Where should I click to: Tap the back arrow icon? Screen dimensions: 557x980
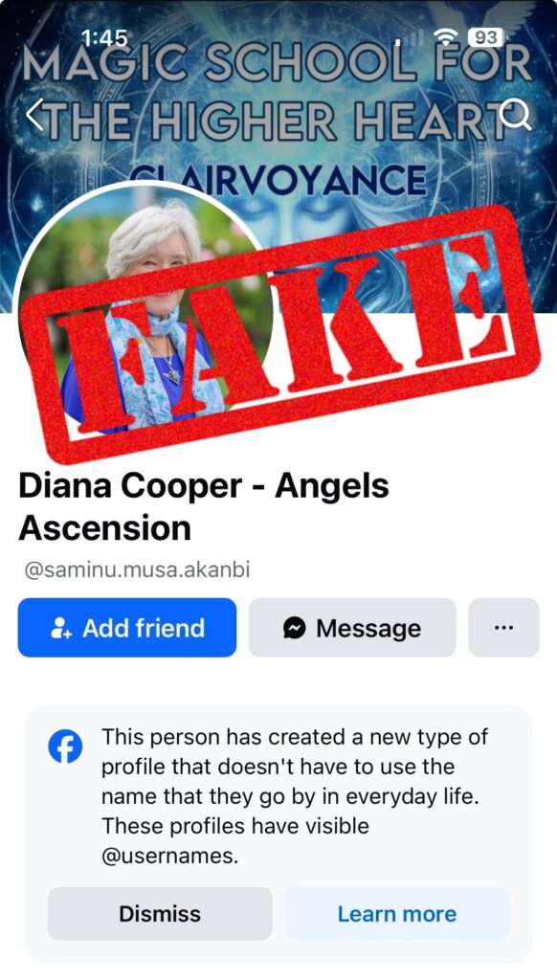pyautogui.click(x=35, y=115)
